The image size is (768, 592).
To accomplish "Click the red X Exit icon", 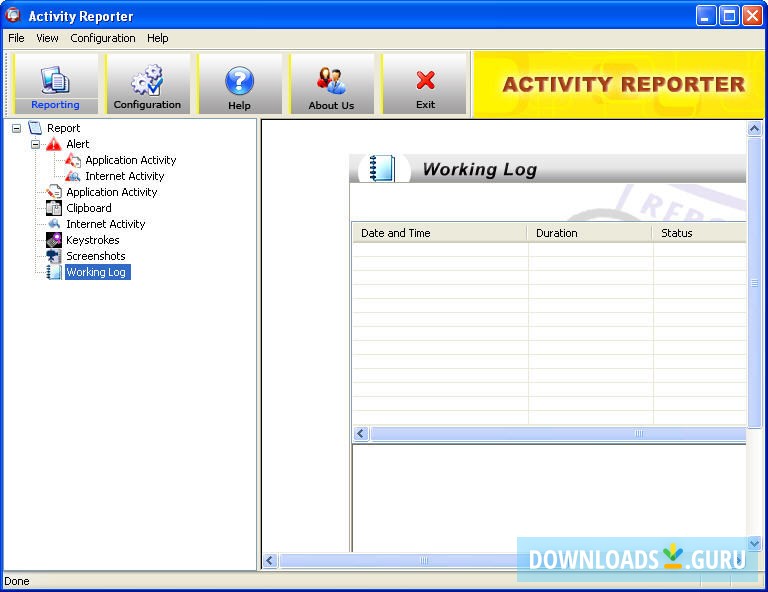I will pos(425,80).
